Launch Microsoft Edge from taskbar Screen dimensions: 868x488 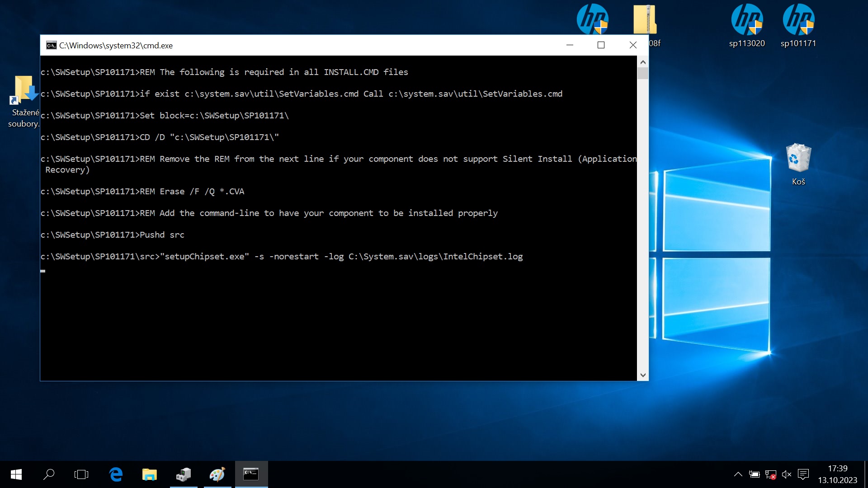tap(116, 474)
